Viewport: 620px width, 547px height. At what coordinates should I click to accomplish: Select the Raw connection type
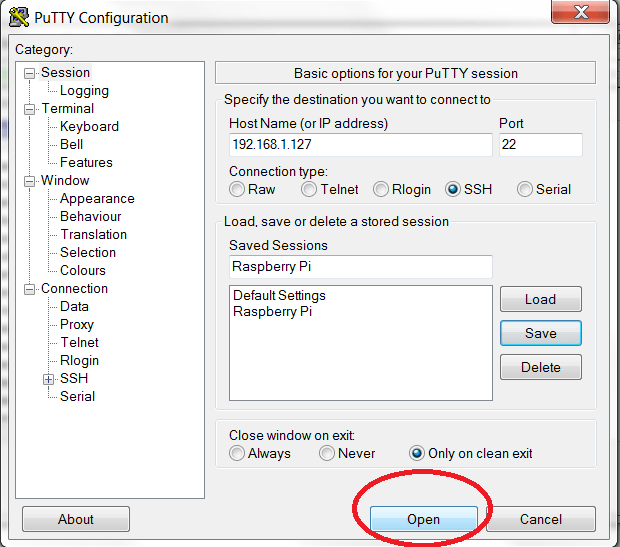pyautogui.click(x=237, y=189)
